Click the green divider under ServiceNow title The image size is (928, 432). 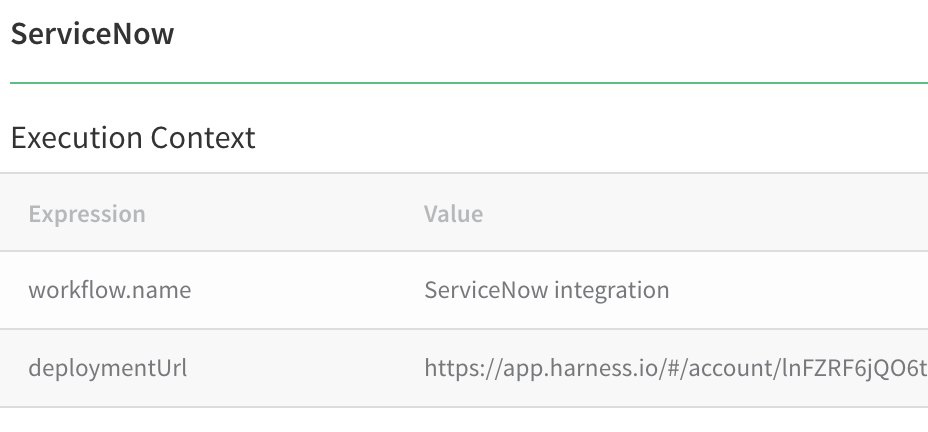click(x=469, y=83)
